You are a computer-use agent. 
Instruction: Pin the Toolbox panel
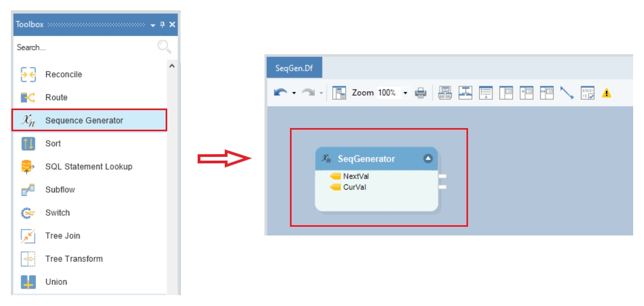point(163,24)
